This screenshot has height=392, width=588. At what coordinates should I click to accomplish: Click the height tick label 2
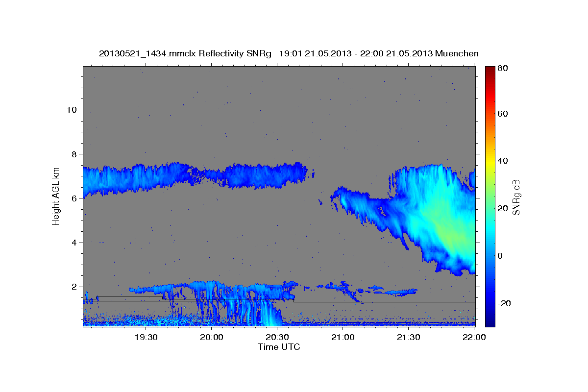click(75, 287)
